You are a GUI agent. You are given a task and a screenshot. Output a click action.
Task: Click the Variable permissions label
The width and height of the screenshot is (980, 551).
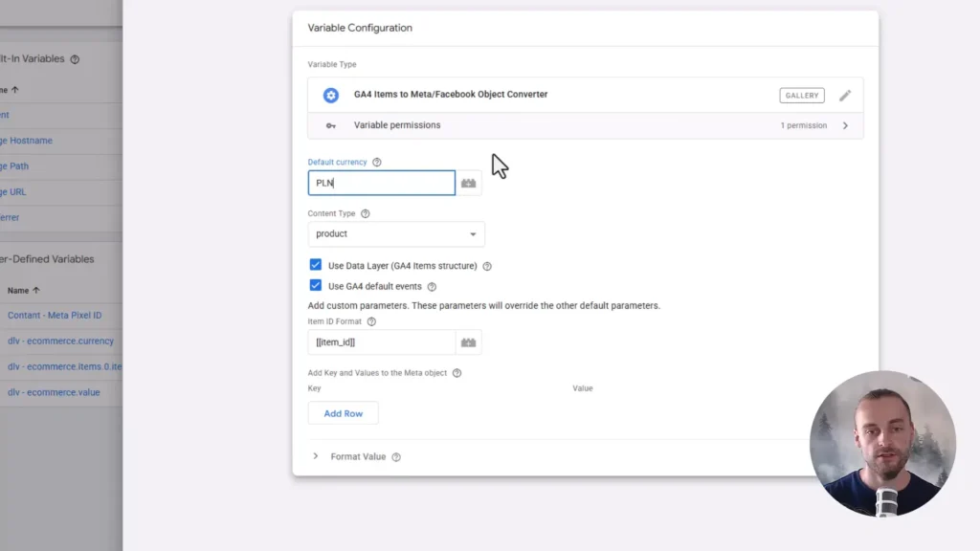point(397,125)
